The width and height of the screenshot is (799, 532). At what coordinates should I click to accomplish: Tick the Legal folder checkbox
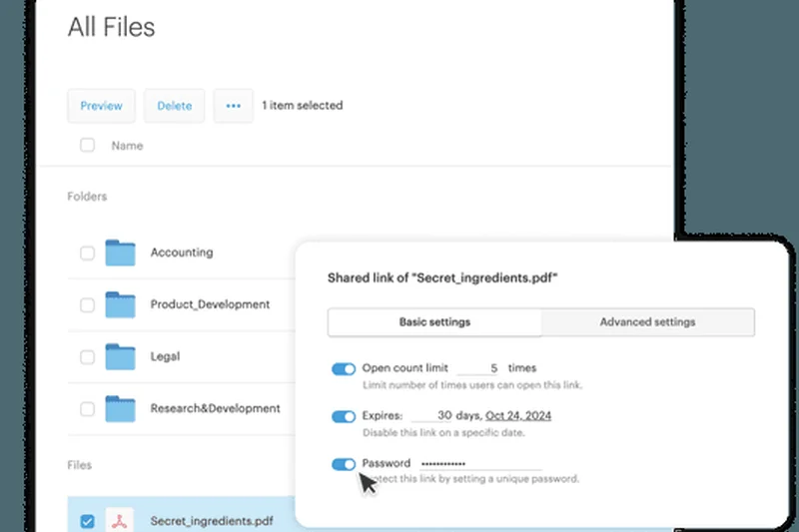coord(87,356)
